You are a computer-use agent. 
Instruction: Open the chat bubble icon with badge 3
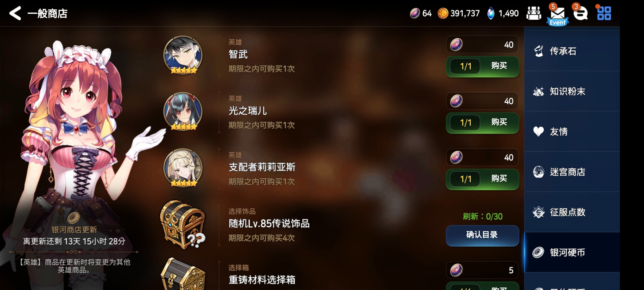click(x=580, y=13)
